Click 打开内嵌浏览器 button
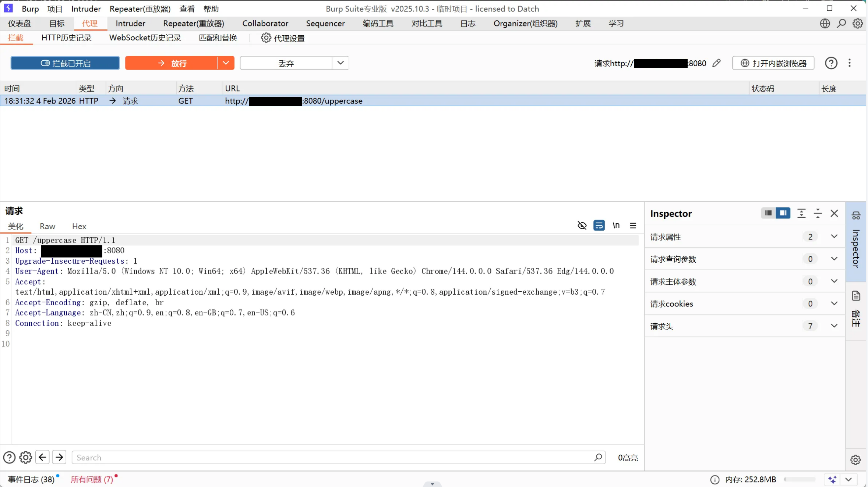 (773, 63)
